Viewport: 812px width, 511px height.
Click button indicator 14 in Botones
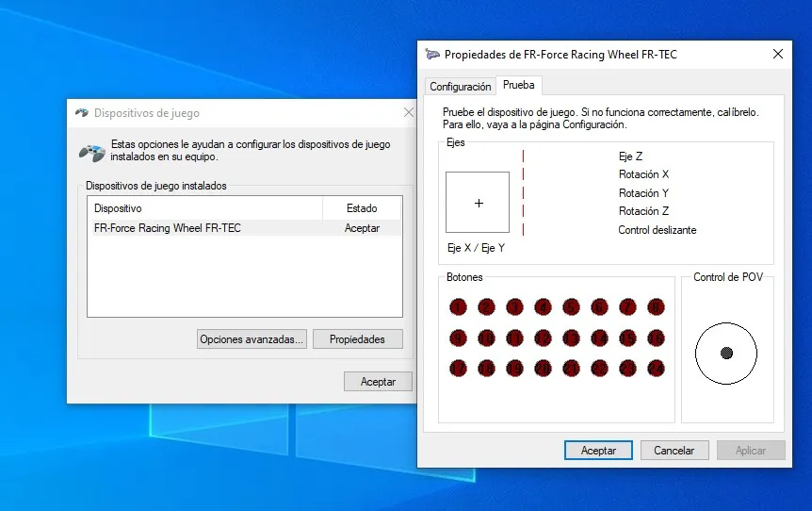pyautogui.click(x=599, y=338)
